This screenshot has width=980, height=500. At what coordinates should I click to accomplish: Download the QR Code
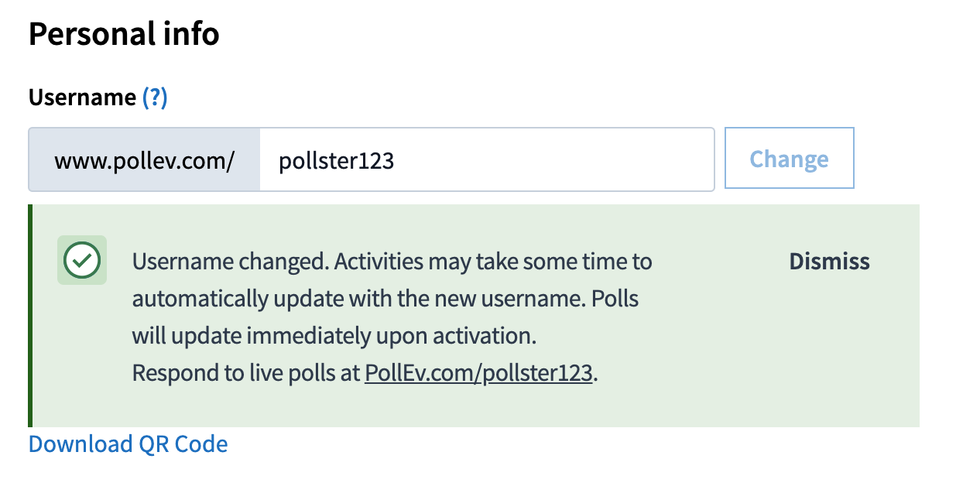(x=128, y=443)
